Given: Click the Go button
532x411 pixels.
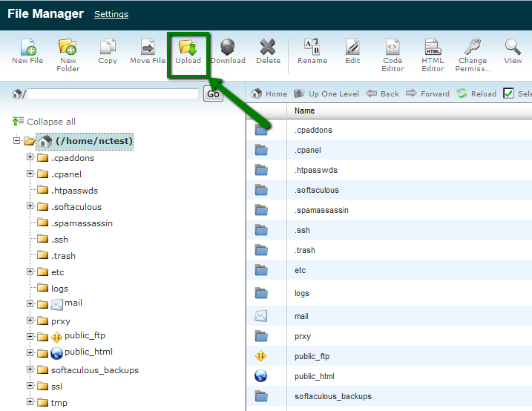Looking at the screenshot, I should 213,93.
